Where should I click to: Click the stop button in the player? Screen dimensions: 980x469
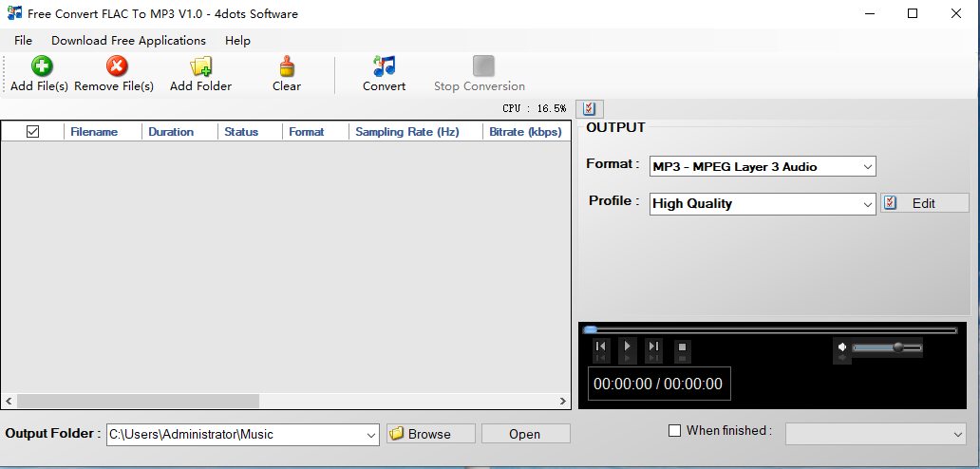(x=683, y=347)
